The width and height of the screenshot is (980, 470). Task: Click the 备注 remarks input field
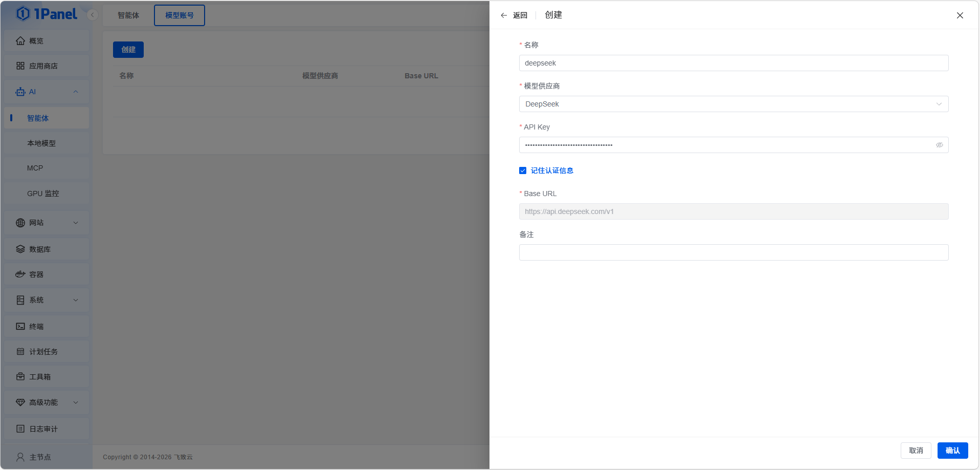733,252
